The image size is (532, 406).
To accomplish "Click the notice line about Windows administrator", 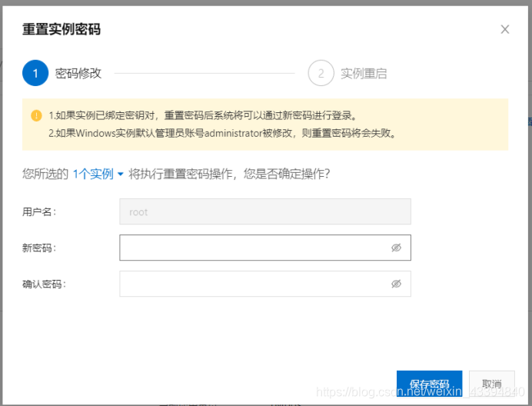I will click(x=223, y=133).
